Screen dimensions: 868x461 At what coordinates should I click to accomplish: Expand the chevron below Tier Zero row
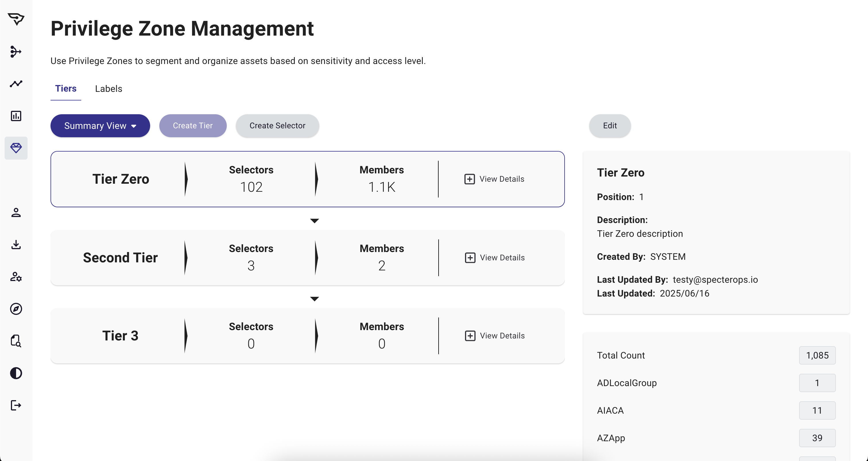coord(315,220)
